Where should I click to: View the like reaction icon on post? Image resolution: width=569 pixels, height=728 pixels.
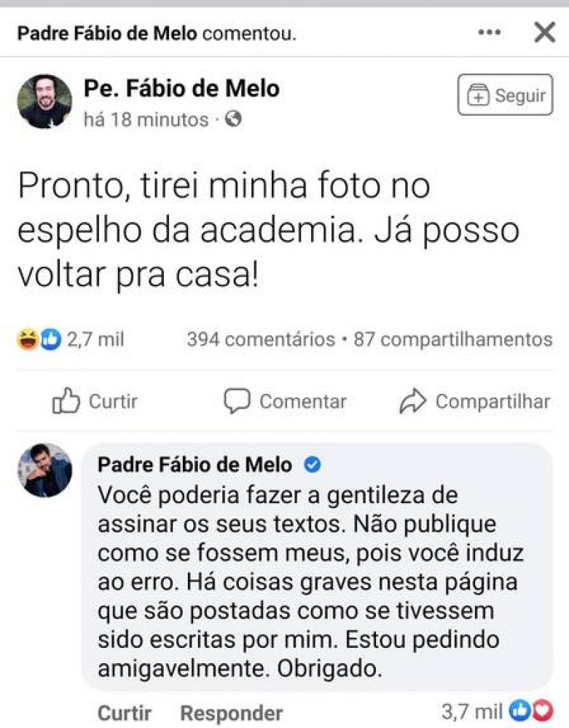[x=50, y=339]
